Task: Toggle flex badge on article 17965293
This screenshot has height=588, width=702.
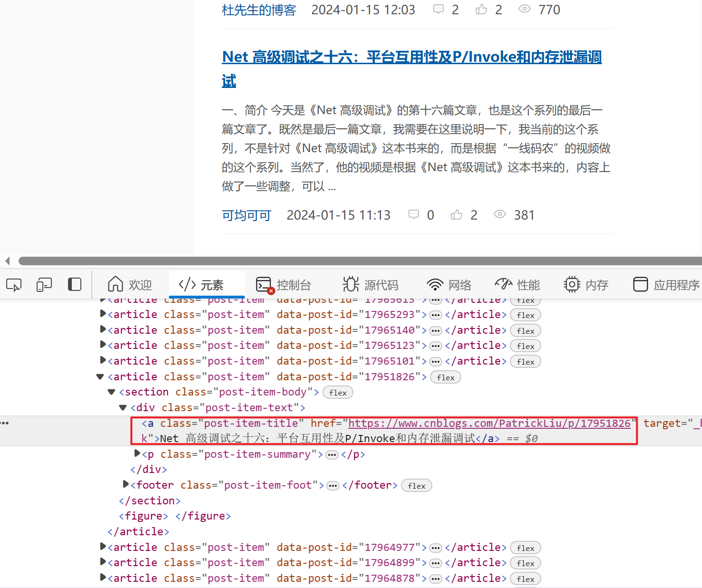Action: 526,315
